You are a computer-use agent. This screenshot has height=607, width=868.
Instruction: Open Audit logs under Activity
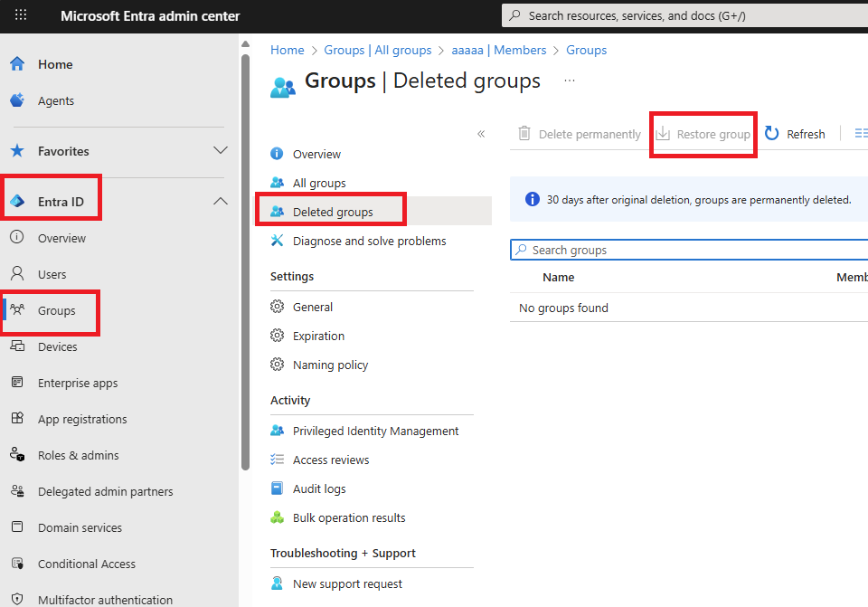click(319, 488)
